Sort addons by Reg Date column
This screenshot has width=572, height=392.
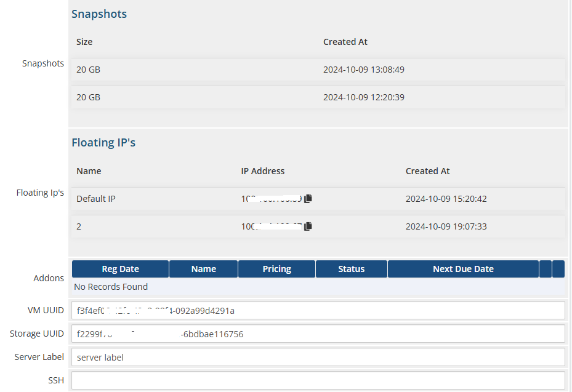tap(120, 269)
